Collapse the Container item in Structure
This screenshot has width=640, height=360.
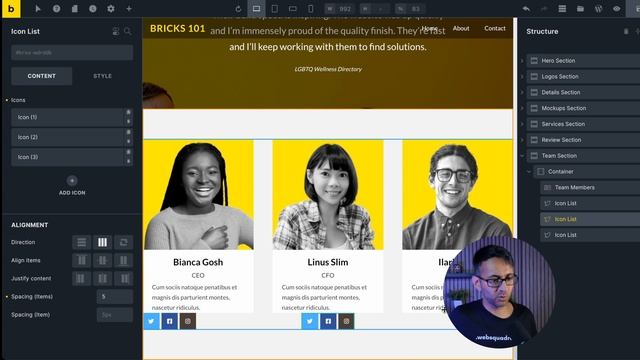tap(529, 172)
